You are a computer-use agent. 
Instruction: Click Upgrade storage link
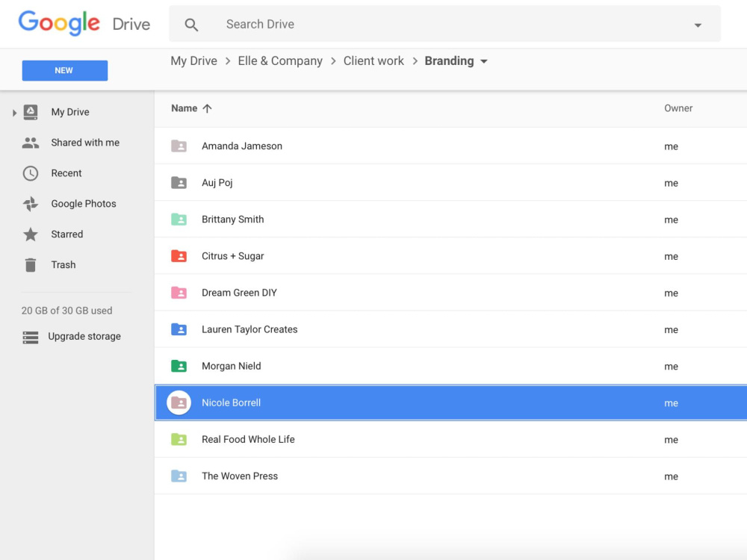click(84, 336)
